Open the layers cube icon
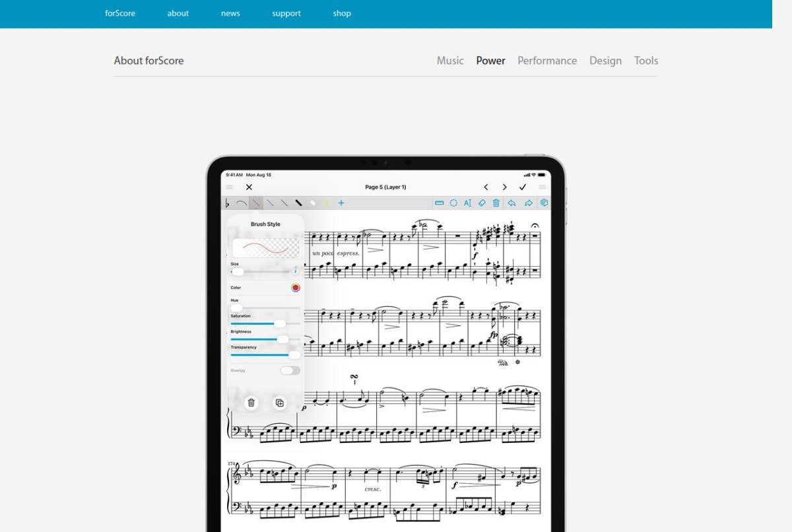This screenshot has height=532, width=792. pyautogui.click(x=544, y=203)
